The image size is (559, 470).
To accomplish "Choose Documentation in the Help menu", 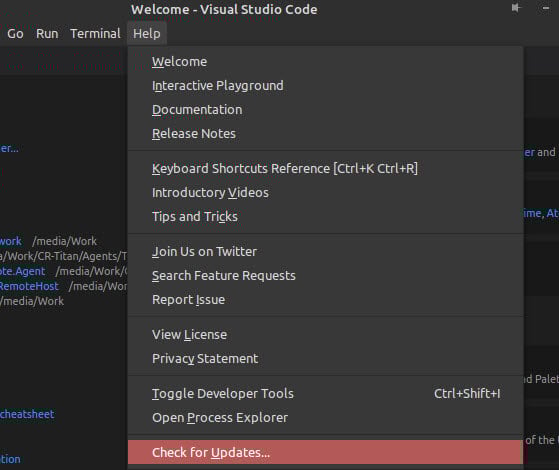I will [325, 109].
